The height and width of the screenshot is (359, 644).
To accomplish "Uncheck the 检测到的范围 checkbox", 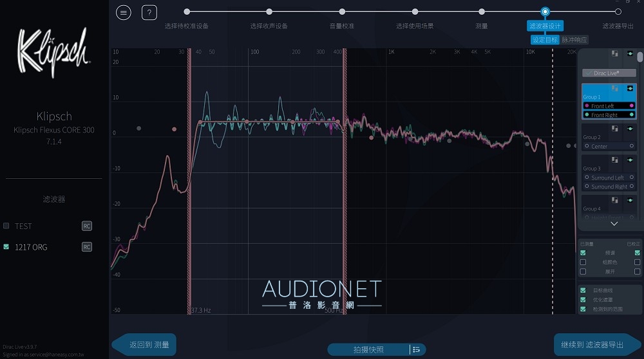I will point(583,309).
